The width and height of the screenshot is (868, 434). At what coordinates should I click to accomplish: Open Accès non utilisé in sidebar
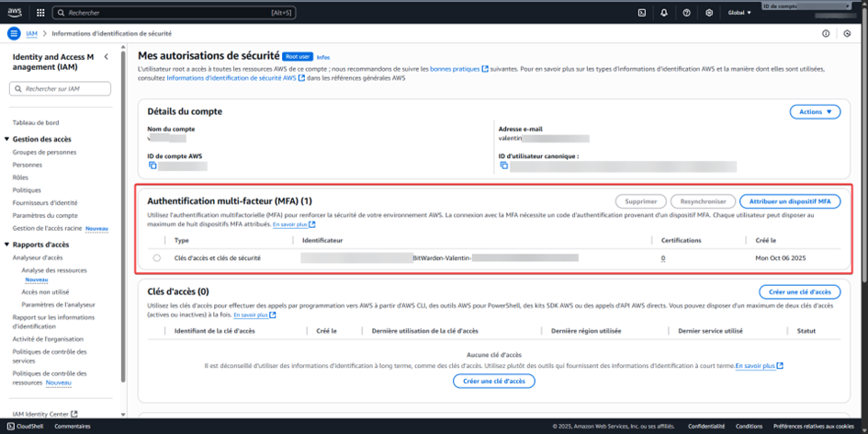pos(45,291)
